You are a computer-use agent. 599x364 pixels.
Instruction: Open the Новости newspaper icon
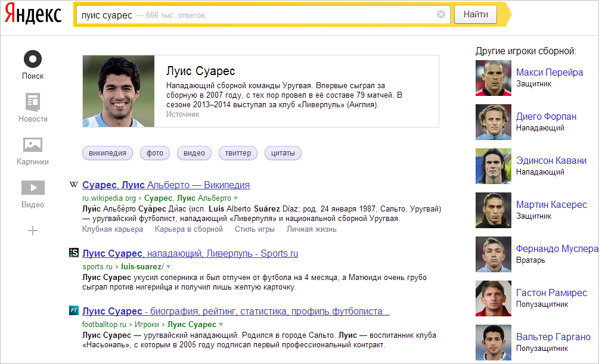[x=32, y=102]
